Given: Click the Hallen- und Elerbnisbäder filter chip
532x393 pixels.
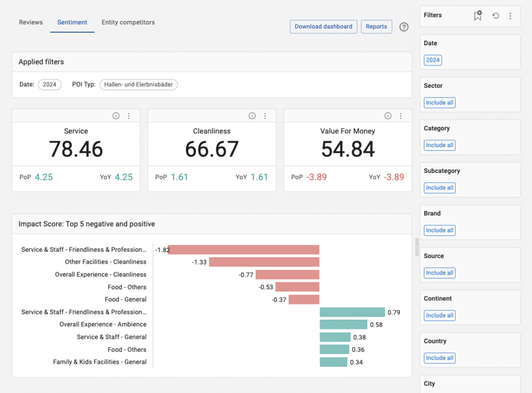Looking at the screenshot, I should point(138,84).
